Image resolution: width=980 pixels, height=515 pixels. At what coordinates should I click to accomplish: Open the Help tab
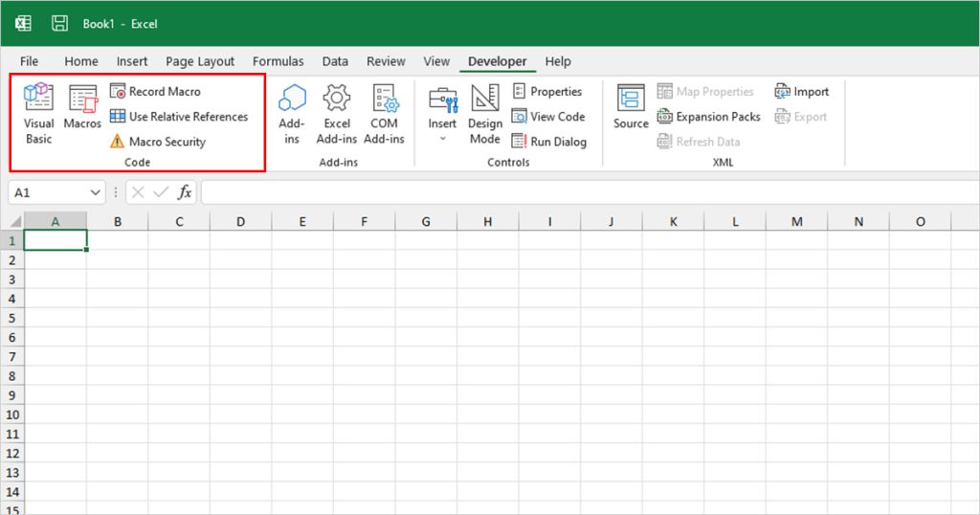pyautogui.click(x=558, y=61)
